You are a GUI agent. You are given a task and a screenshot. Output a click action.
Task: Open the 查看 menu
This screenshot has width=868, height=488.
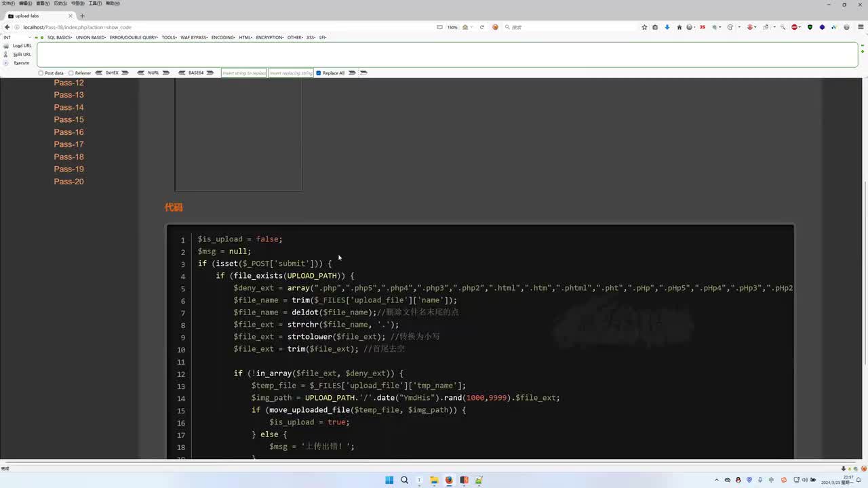point(43,3)
